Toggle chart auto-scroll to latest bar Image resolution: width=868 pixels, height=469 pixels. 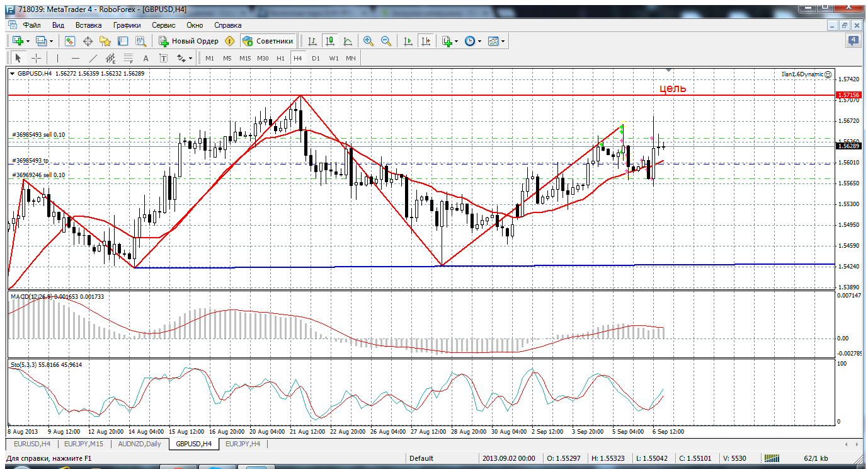coord(408,41)
